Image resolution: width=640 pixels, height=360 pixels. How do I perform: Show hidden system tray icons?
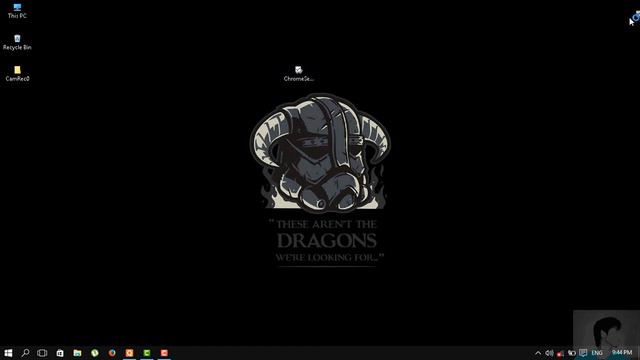click(538, 353)
